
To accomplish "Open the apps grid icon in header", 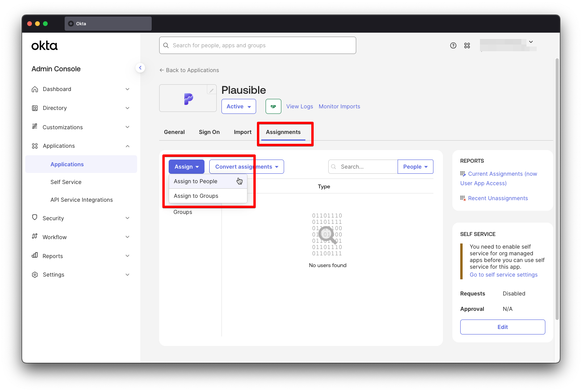I will point(467,45).
